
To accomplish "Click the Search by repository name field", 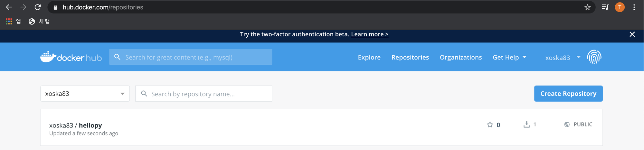I will coord(204,94).
